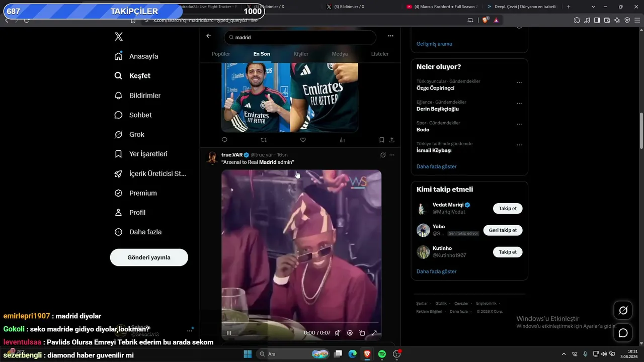Seek on the video progress bar
Viewport: 644px width, 362px height.
301,323
